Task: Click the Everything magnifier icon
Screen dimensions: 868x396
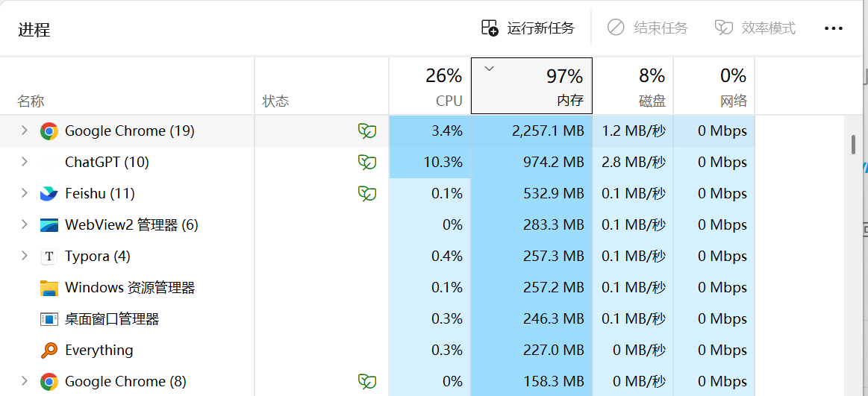Action: pyautogui.click(x=49, y=351)
